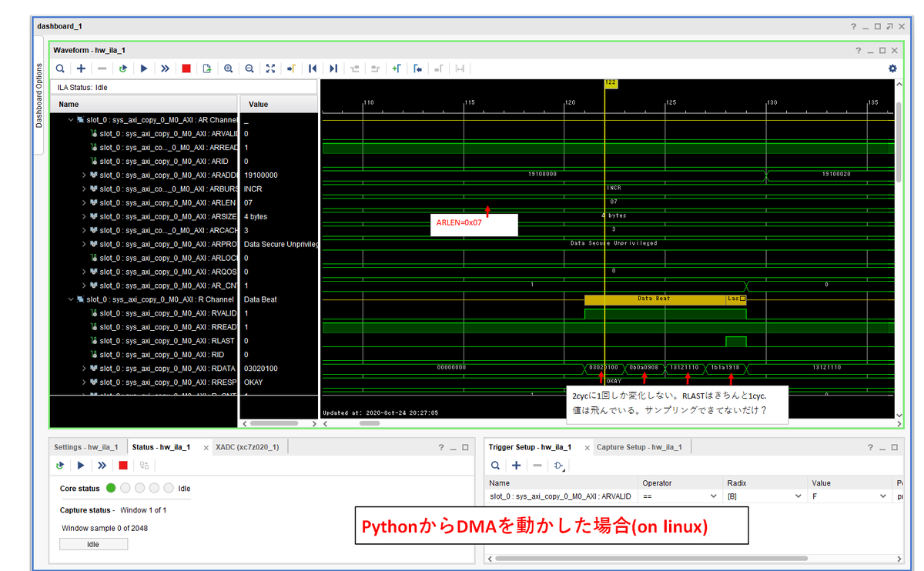This screenshot has width=924, height=571.
Task: Zoom fit the full waveform
Action: (270, 68)
